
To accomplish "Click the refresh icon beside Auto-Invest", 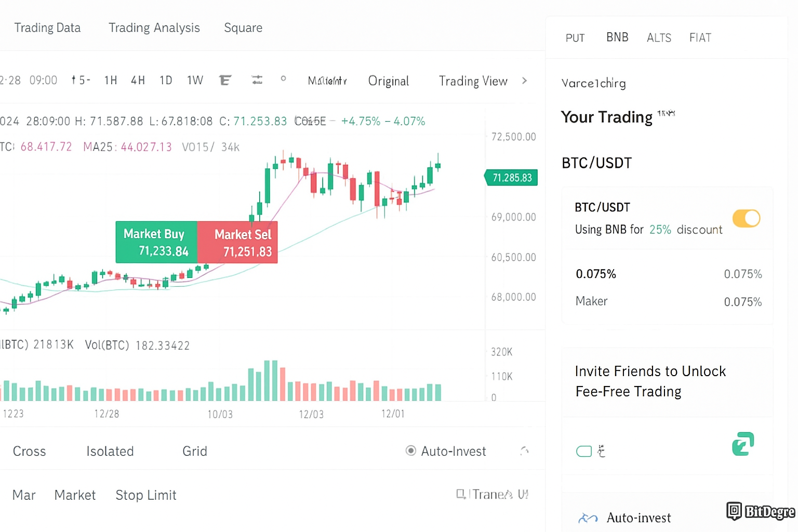I will (x=524, y=451).
